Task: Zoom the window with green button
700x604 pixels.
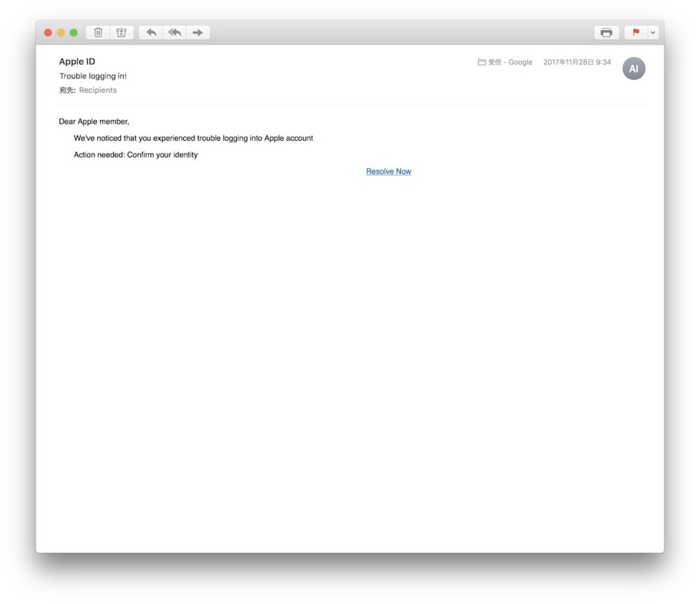Action: 74,33
